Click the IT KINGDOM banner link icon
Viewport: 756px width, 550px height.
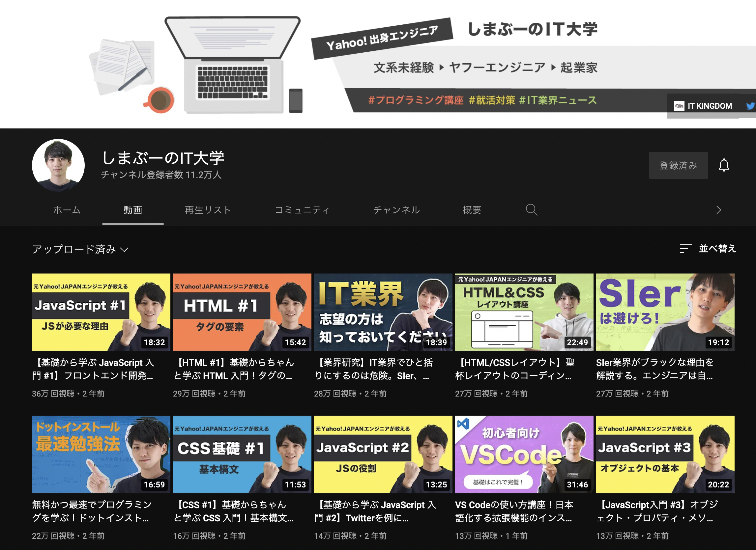point(680,106)
